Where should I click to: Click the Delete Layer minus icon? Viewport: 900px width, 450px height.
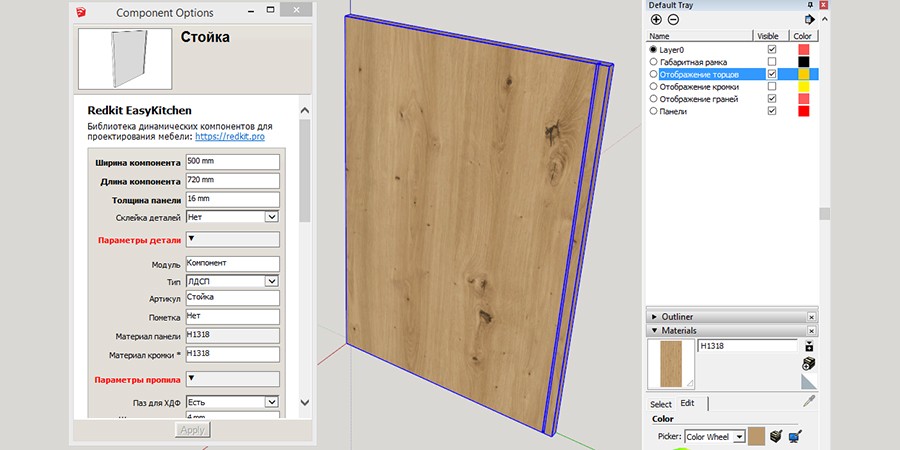click(x=672, y=19)
